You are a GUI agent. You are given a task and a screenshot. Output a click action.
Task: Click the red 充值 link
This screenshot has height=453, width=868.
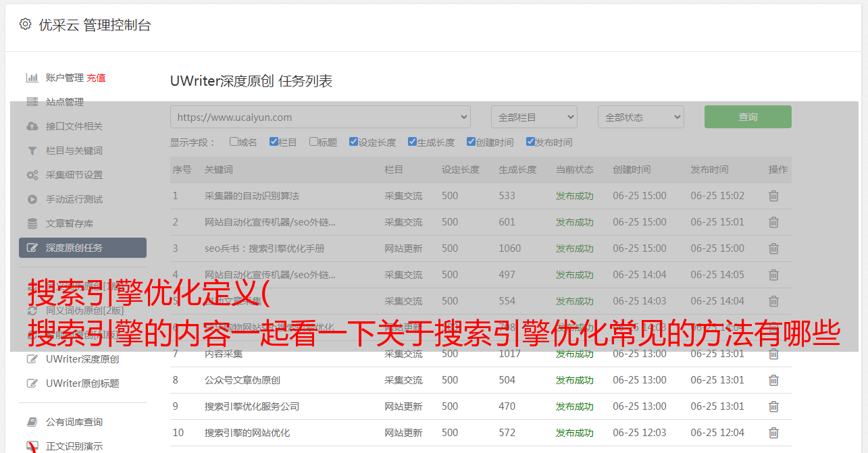[96, 78]
